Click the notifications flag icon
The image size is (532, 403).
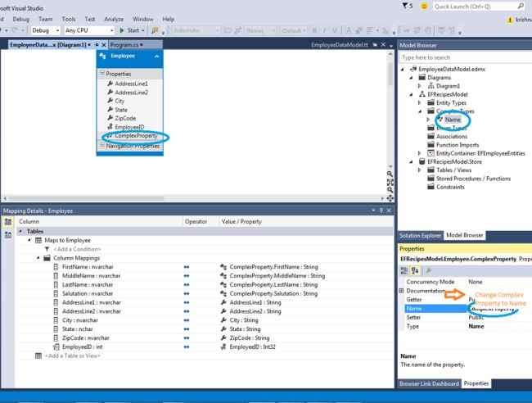(x=407, y=6)
